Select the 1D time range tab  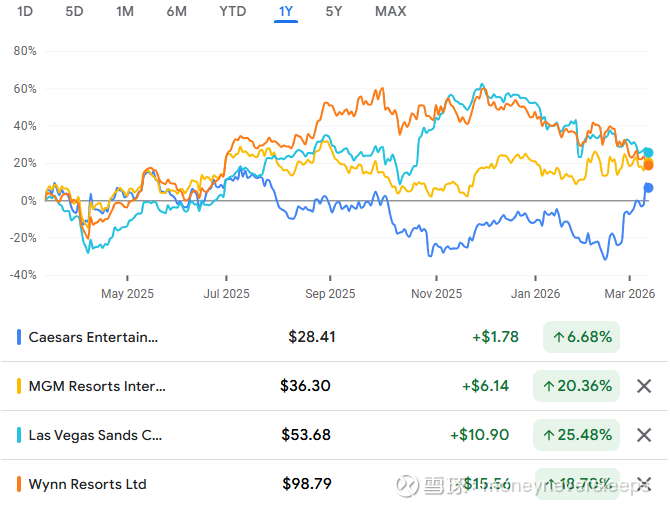(25, 12)
